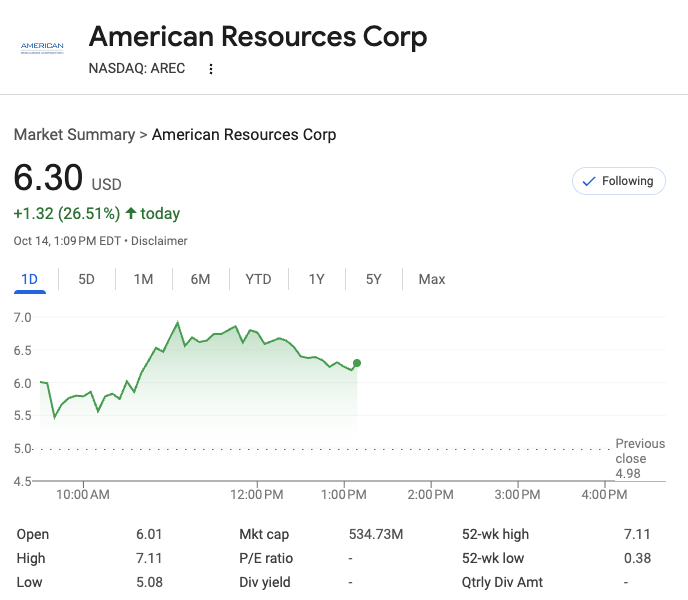Image resolution: width=688 pixels, height=600 pixels.
Task: Click the 10:00 AM time axis label
Action: [x=83, y=495]
